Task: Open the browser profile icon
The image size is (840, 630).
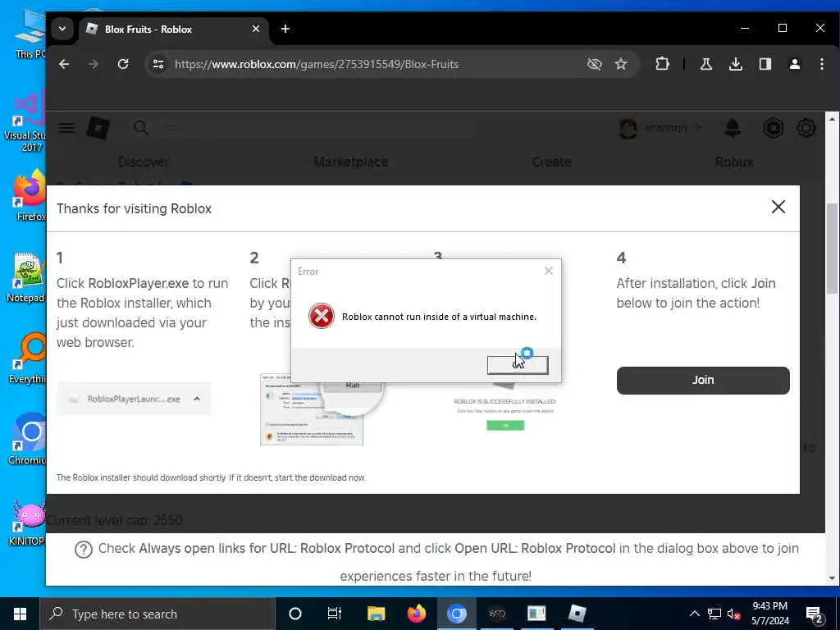Action: pyautogui.click(x=794, y=64)
